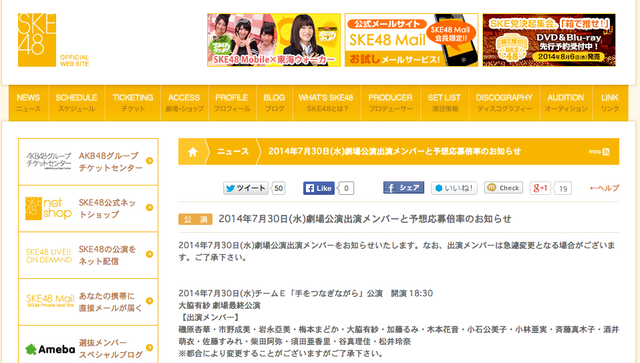Click the arrow beside スペシャルブログ

tap(149, 347)
